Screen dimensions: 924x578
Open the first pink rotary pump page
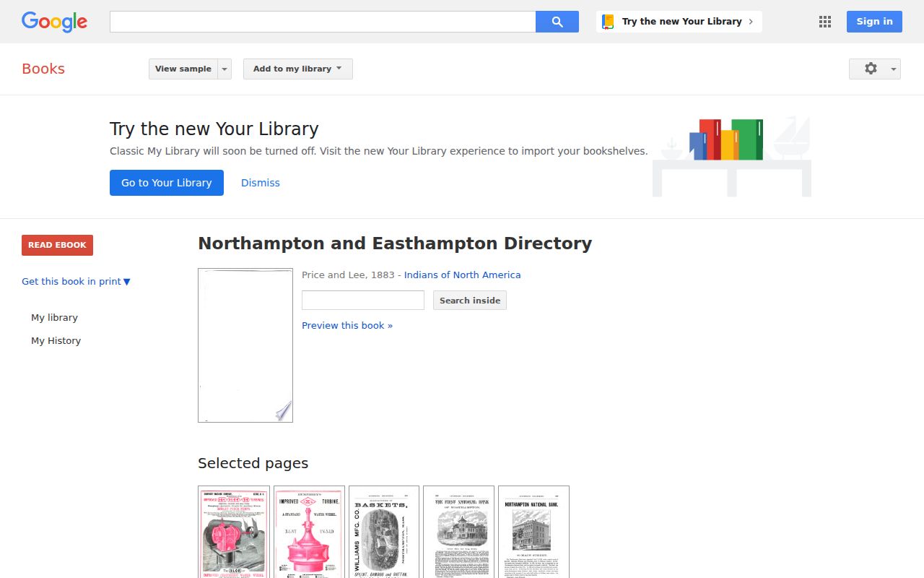pos(234,532)
